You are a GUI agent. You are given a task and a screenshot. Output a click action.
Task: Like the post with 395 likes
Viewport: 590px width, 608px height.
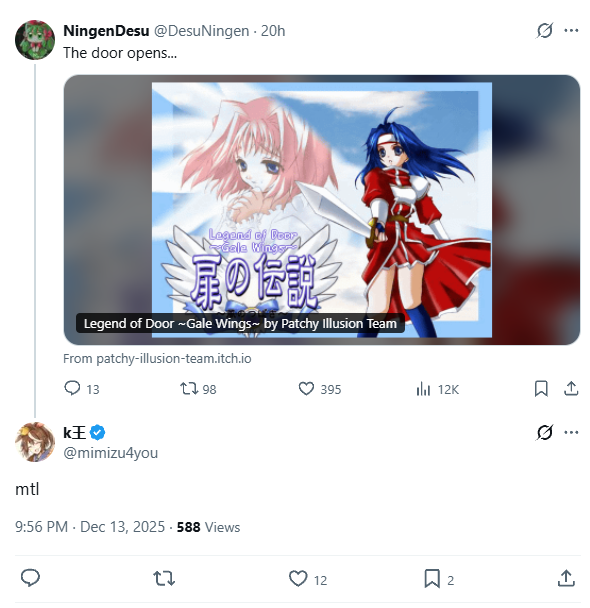pos(319,389)
